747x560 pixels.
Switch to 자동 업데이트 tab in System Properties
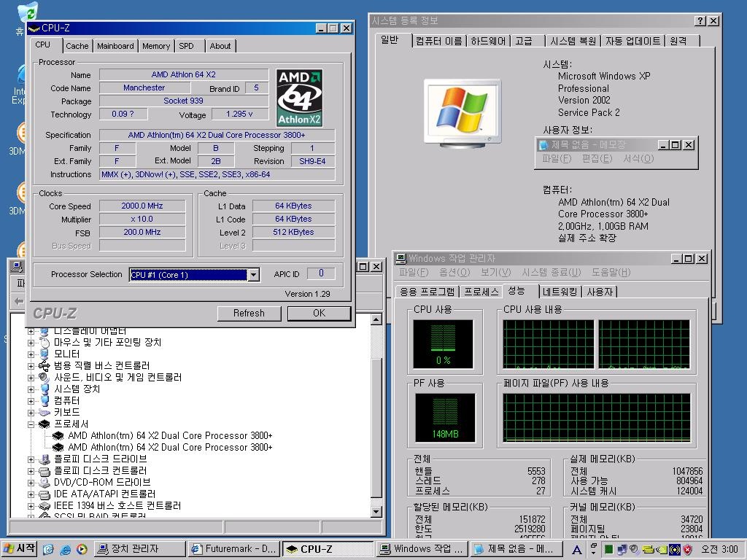(633, 42)
